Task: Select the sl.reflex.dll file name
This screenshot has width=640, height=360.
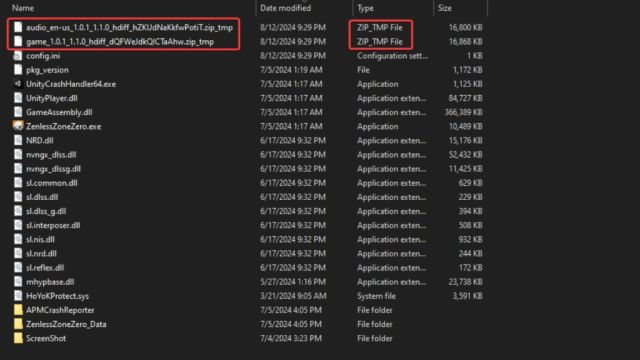Action: coord(45,267)
